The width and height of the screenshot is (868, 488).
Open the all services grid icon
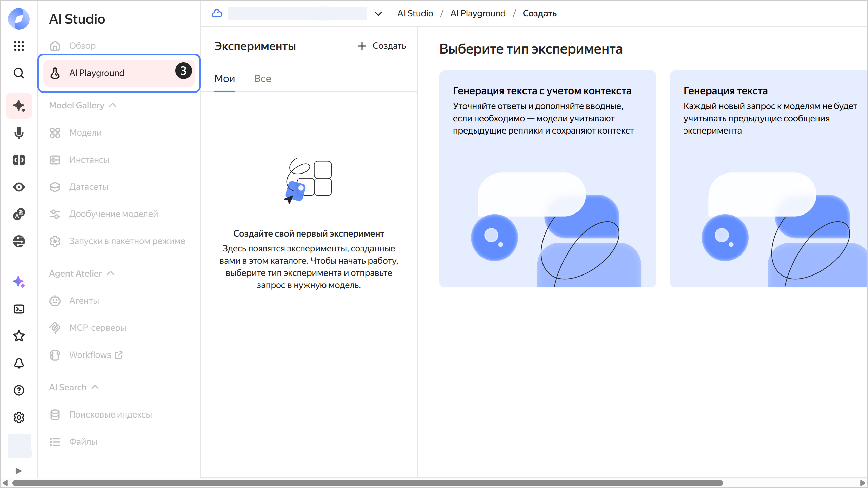click(19, 46)
